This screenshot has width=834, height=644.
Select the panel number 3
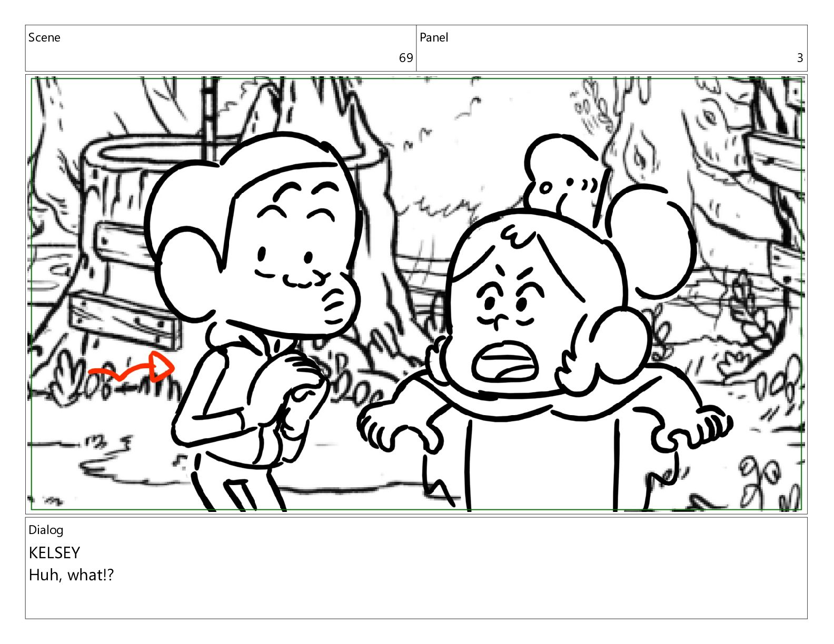(800, 58)
